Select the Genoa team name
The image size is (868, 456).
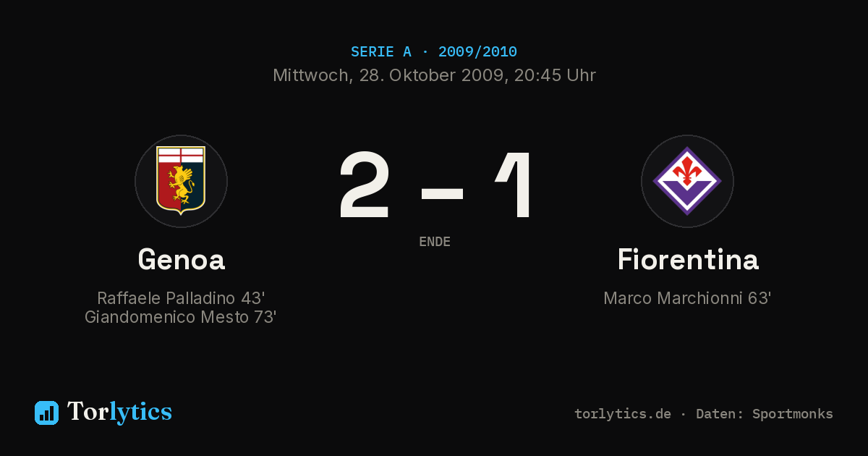point(182,260)
